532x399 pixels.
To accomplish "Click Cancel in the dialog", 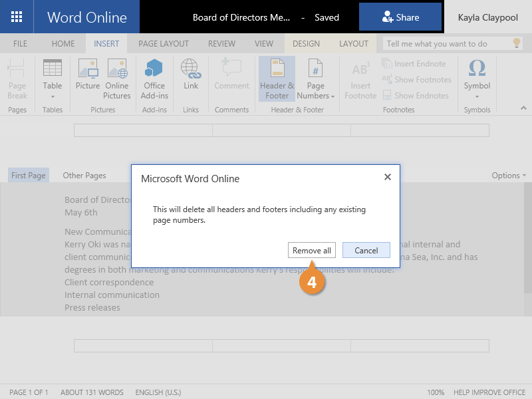I will 366,250.
